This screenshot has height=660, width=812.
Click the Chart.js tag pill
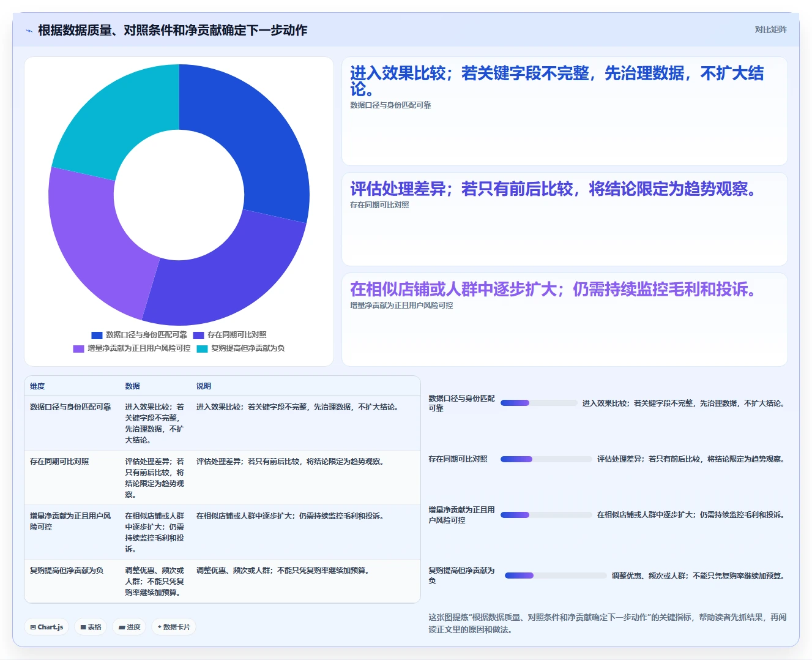[47, 627]
